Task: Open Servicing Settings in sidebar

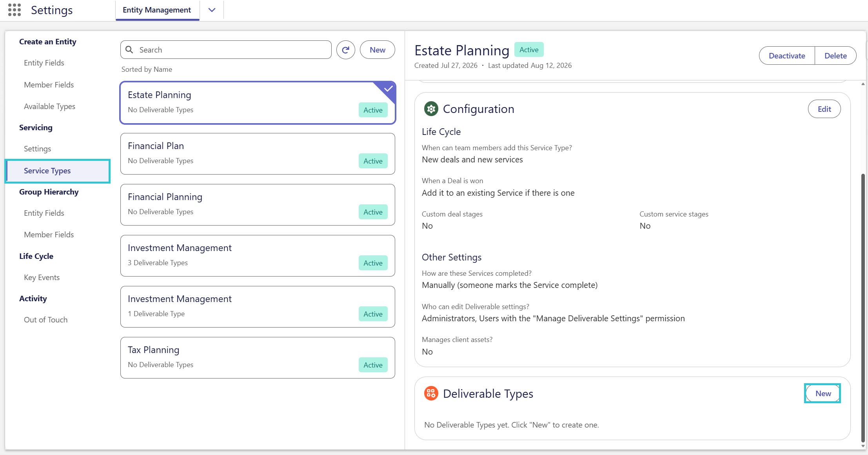Action: (37, 149)
